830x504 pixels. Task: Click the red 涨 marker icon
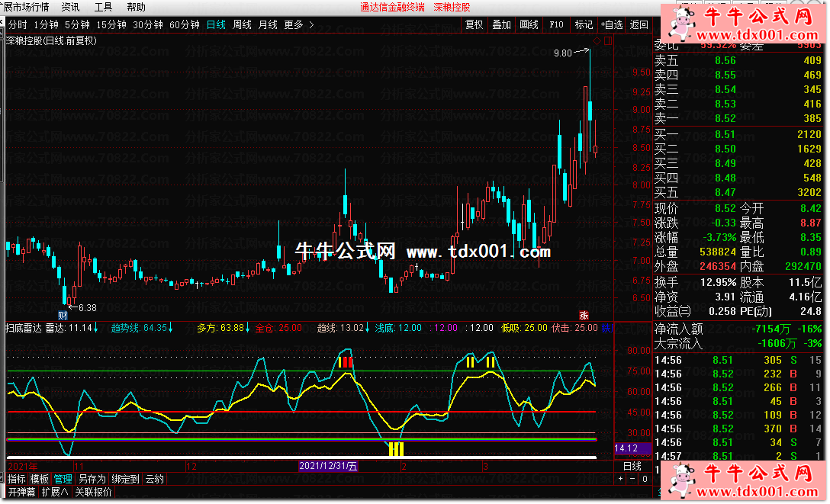pyautogui.click(x=584, y=315)
